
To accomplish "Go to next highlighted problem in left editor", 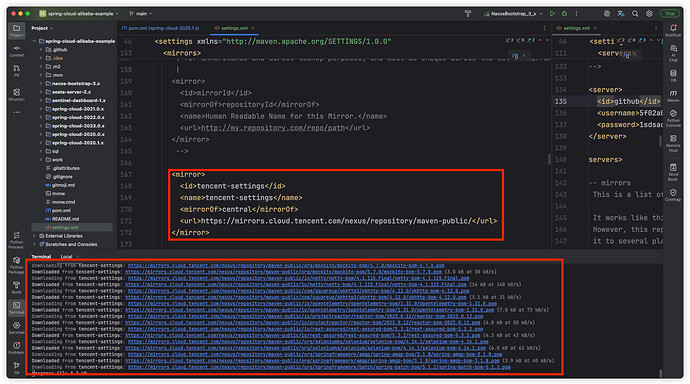I will coord(547,40).
